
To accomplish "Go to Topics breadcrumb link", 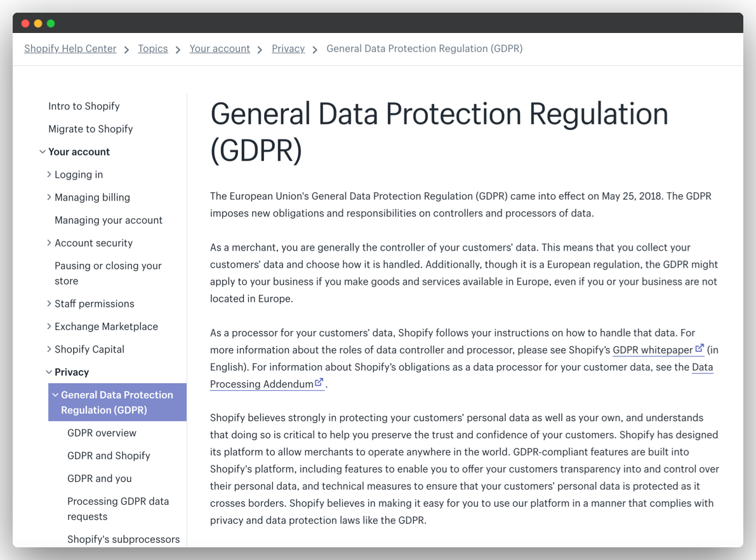I will 153,49.
